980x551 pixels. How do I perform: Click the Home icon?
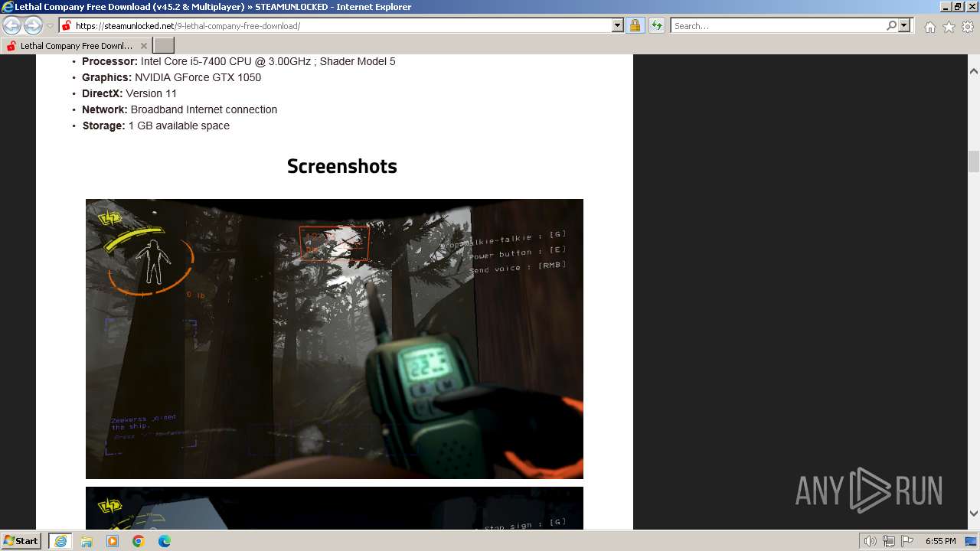pos(929,27)
